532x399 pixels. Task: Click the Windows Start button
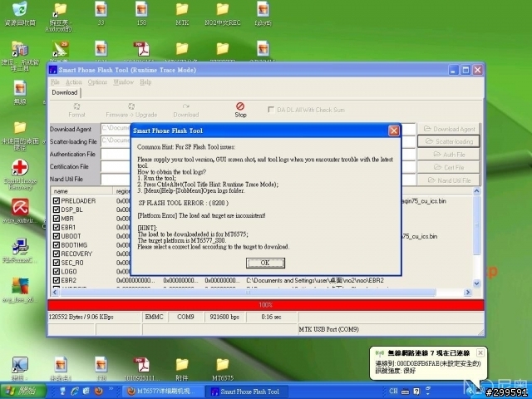click(23, 392)
